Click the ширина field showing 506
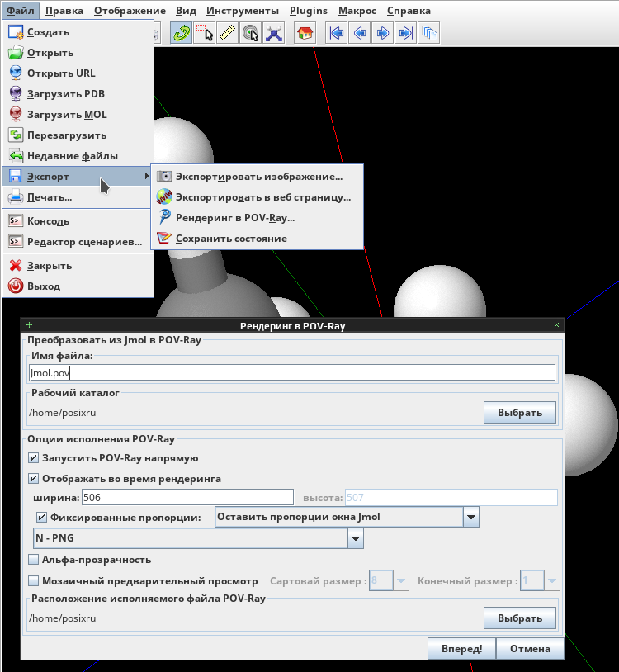Screen dimensions: 619x672 [x=187, y=498]
